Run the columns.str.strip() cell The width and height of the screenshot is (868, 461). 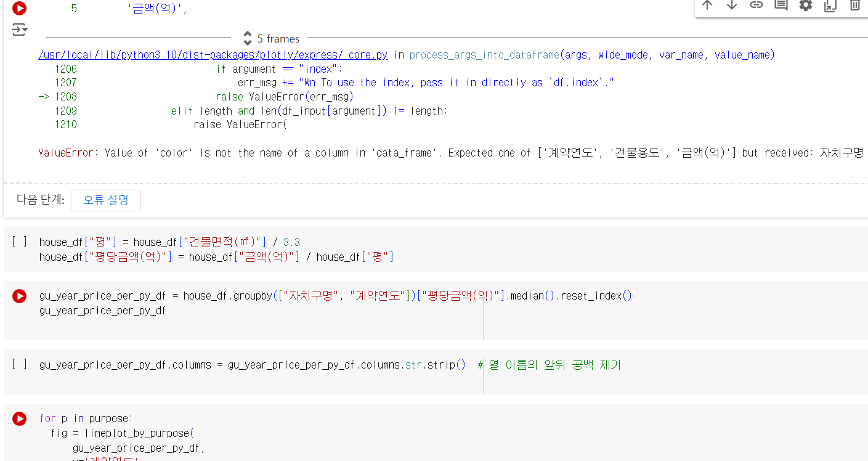[20, 365]
